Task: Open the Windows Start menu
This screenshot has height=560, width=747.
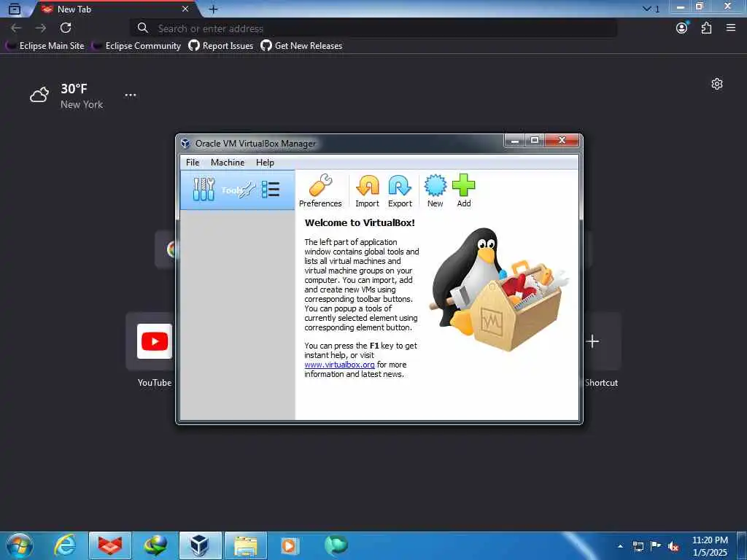Action: click(x=20, y=545)
